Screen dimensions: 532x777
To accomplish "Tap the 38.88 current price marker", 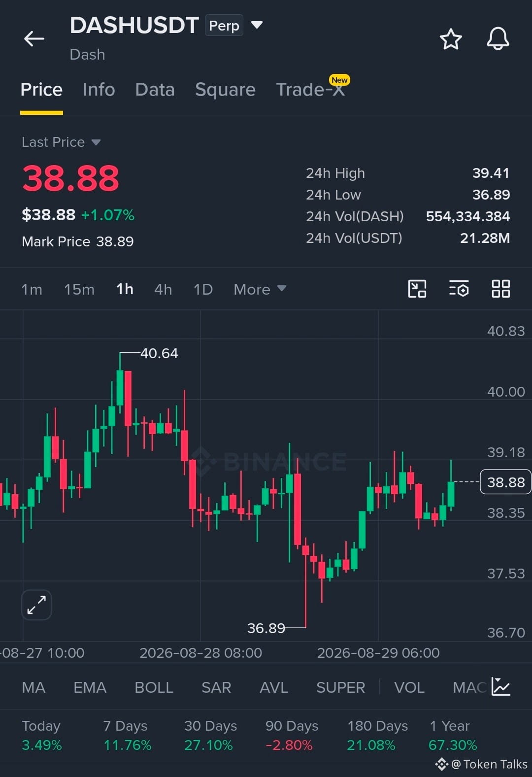I will tap(505, 482).
